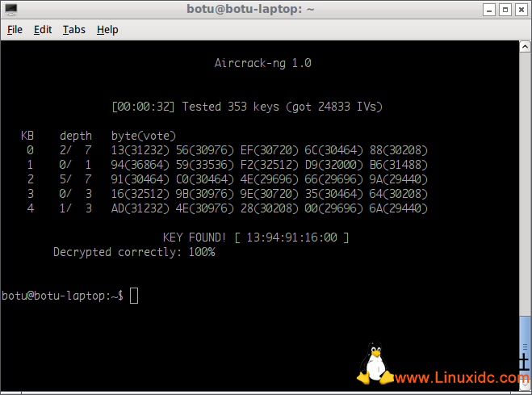The image size is (532, 395).
Task: Click 'Decrypted correctly: 100%' line
Action: [134, 252]
